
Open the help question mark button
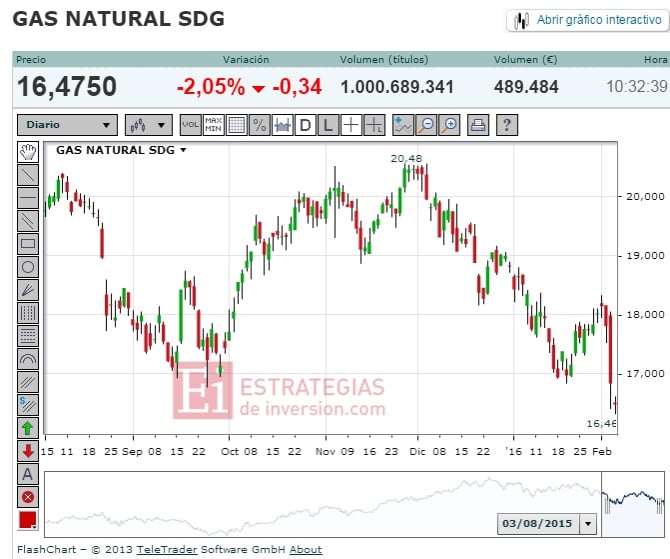pos(507,125)
